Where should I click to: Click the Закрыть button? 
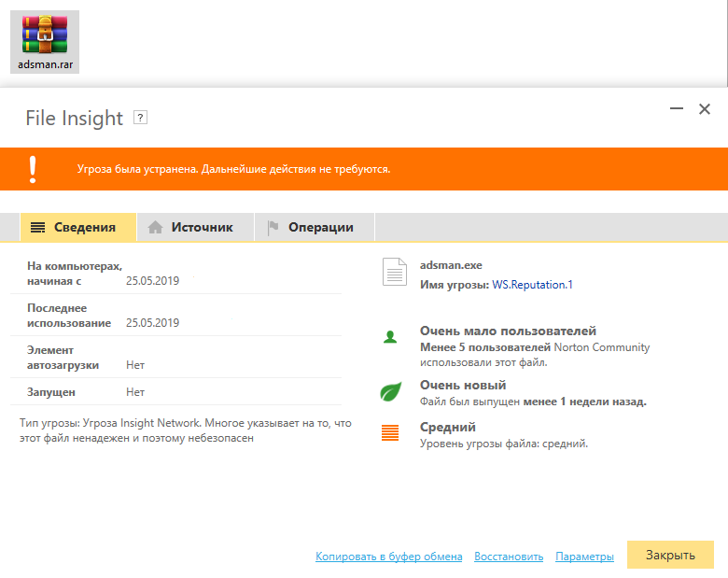(670, 555)
